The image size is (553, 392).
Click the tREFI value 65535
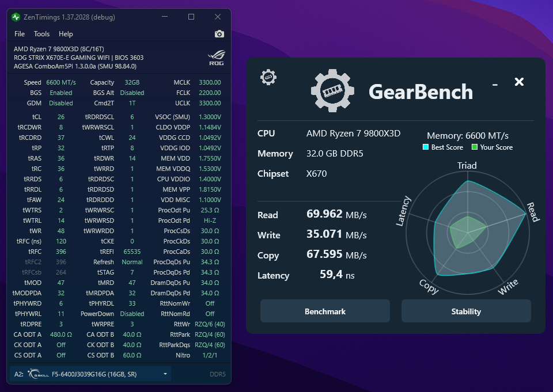132,252
